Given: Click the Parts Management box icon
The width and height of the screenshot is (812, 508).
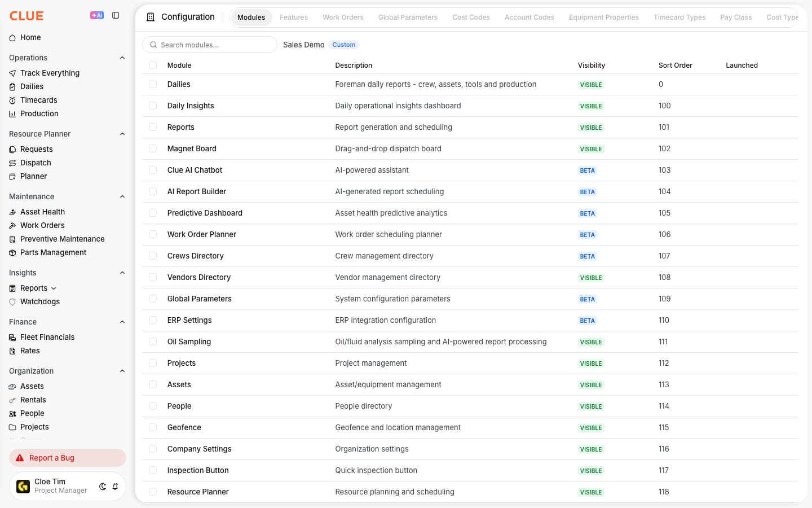Looking at the screenshot, I should (x=12, y=253).
